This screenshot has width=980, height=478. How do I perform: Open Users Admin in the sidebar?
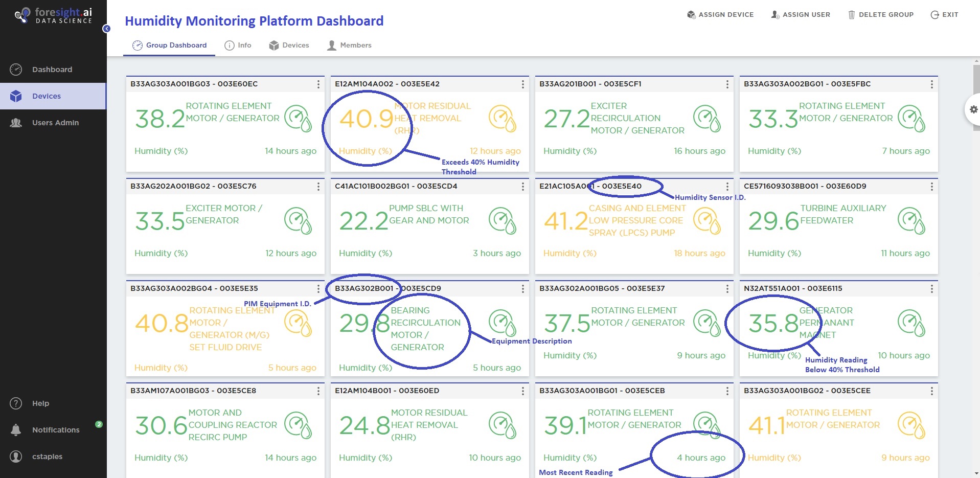pos(55,123)
